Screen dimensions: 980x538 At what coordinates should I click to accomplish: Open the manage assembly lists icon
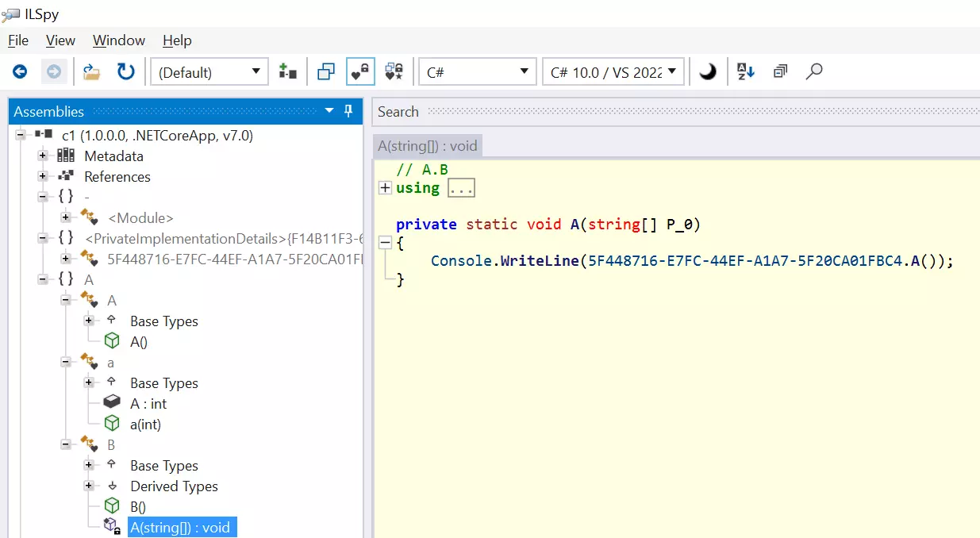pos(288,72)
